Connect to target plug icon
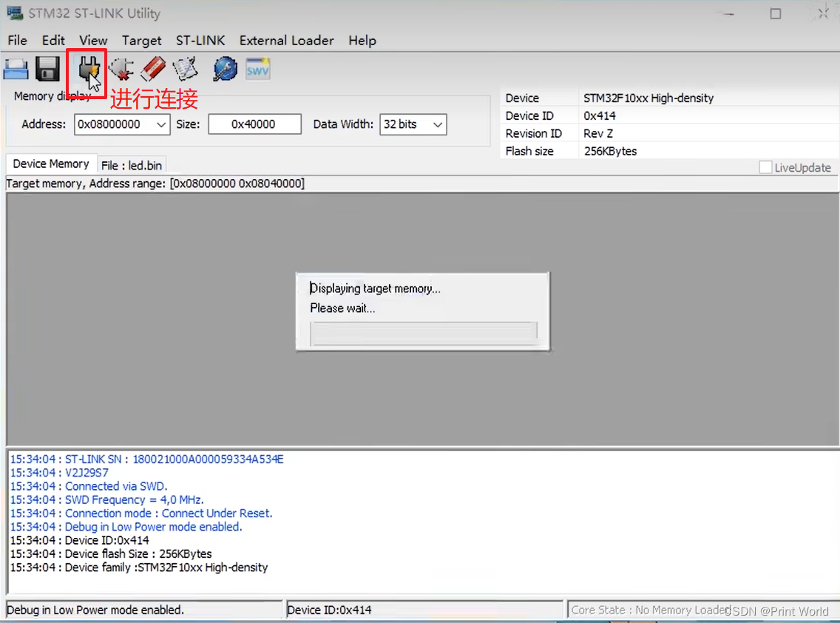Image resolution: width=840 pixels, height=623 pixels. click(x=88, y=70)
